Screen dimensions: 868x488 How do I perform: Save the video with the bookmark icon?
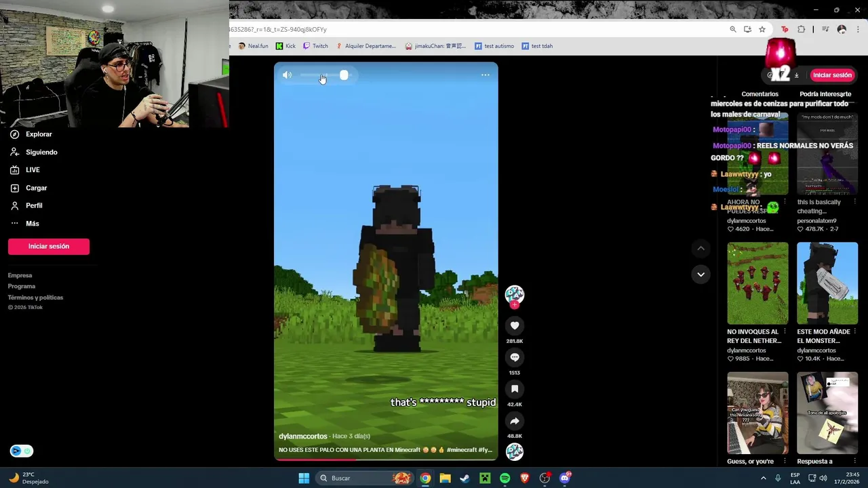coord(515,389)
